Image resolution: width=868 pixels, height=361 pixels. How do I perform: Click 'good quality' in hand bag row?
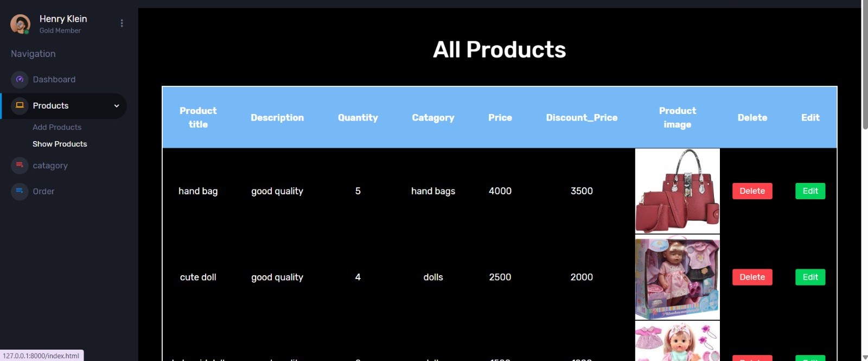point(277,191)
